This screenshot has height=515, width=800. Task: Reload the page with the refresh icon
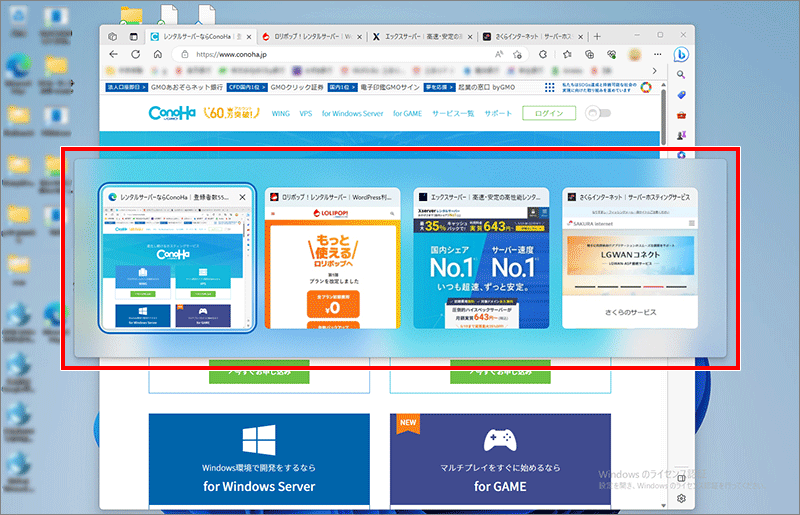click(136, 54)
